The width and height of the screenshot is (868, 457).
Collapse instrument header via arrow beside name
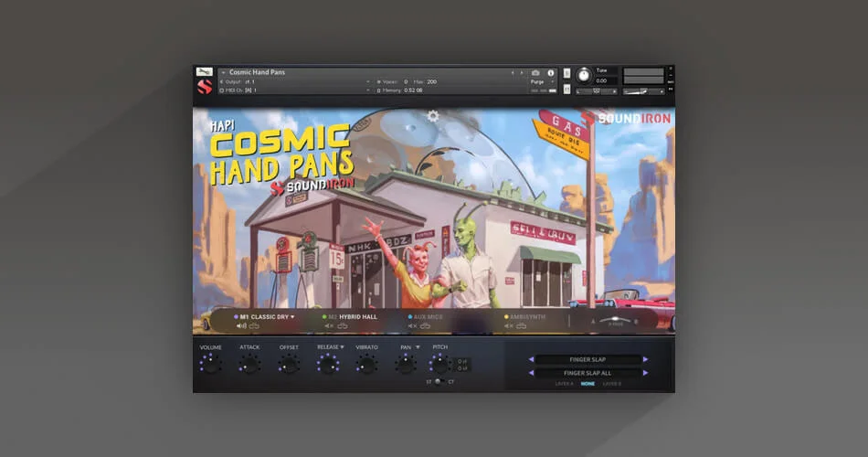coord(223,72)
